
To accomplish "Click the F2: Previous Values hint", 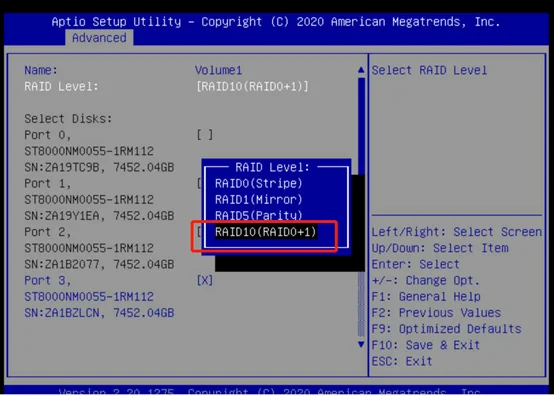I will click(436, 313).
